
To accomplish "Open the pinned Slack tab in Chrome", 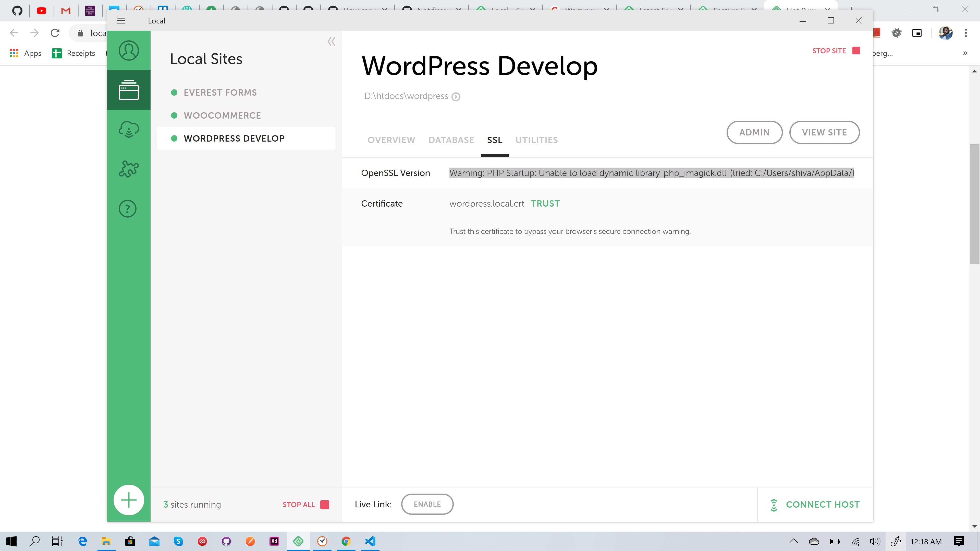I will tap(90, 10).
